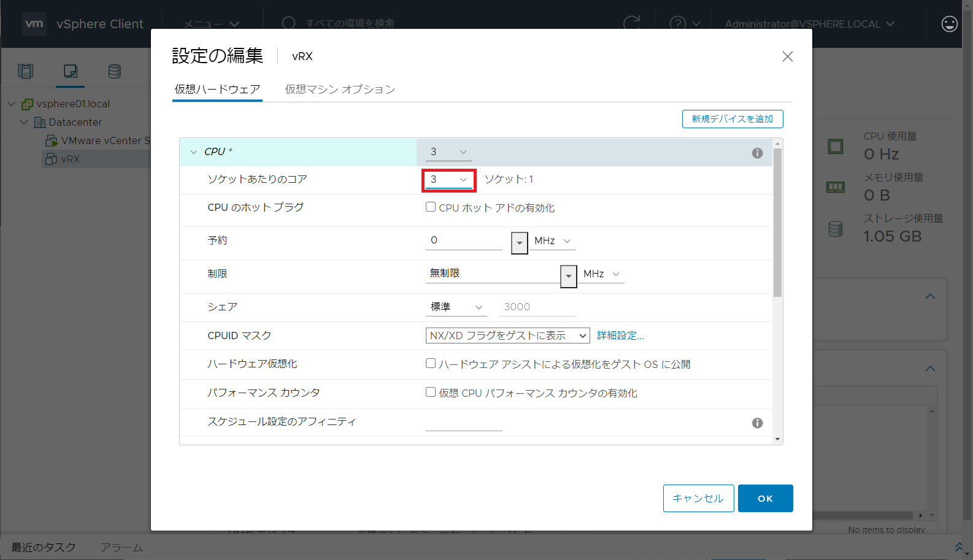Click the vsphere01.local vCenter icon
Screen dimensions: 973x560
click(x=27, y=104)
